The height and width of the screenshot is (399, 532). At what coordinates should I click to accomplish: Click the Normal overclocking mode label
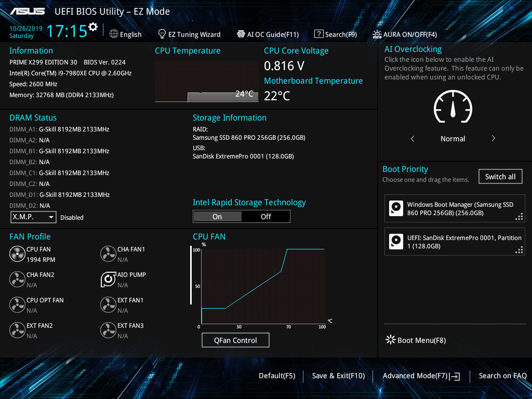[453, 139]
